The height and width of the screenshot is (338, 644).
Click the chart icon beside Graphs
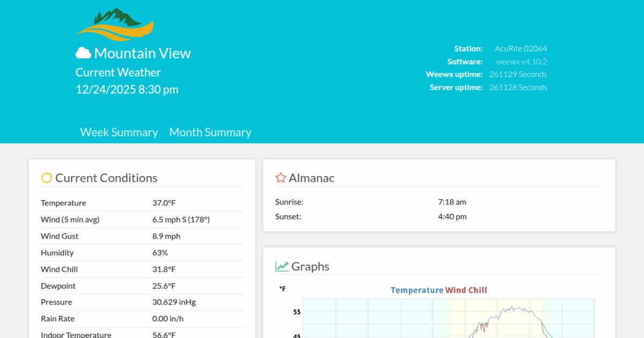[x=282, y=267]
